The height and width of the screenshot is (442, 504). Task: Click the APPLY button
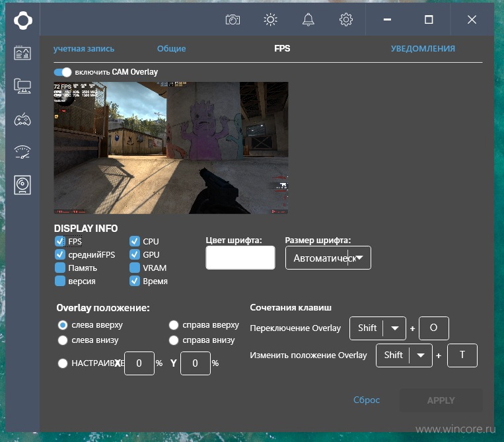click(441, 400)
